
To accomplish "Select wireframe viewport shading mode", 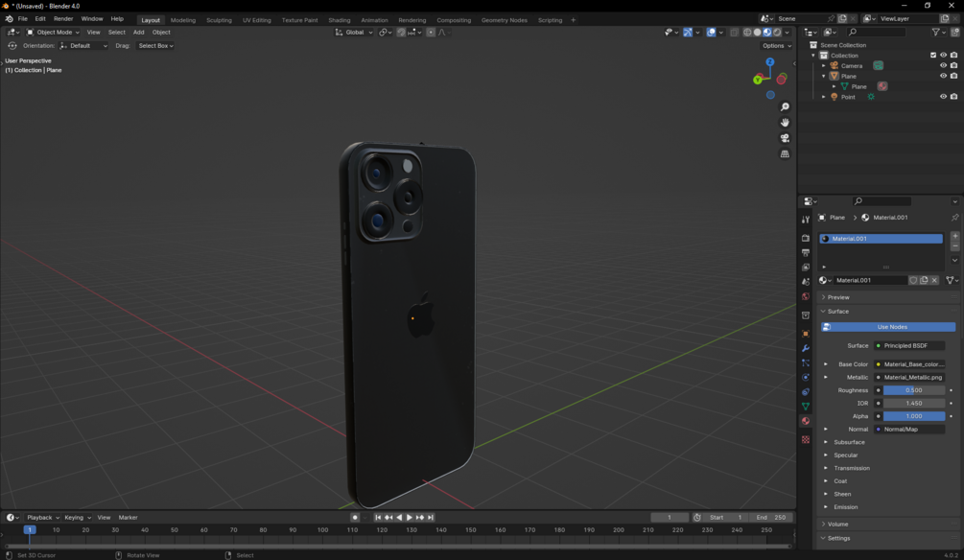I will point(747,32).
